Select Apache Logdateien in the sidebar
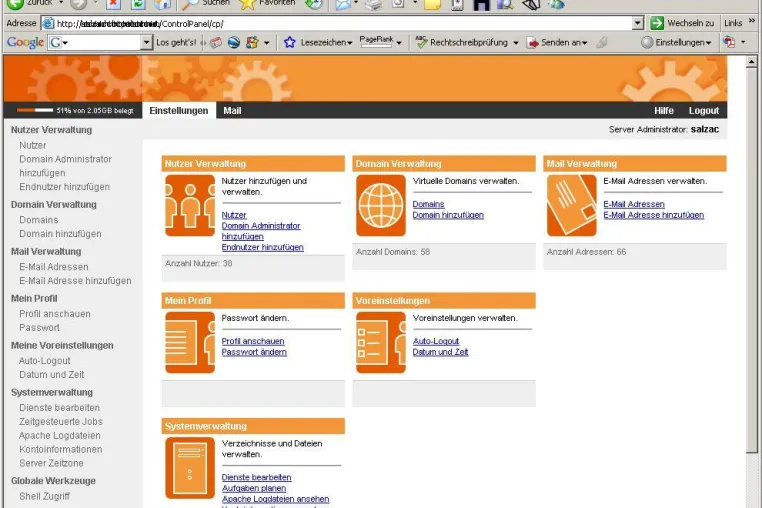 [x=60, y=435]
